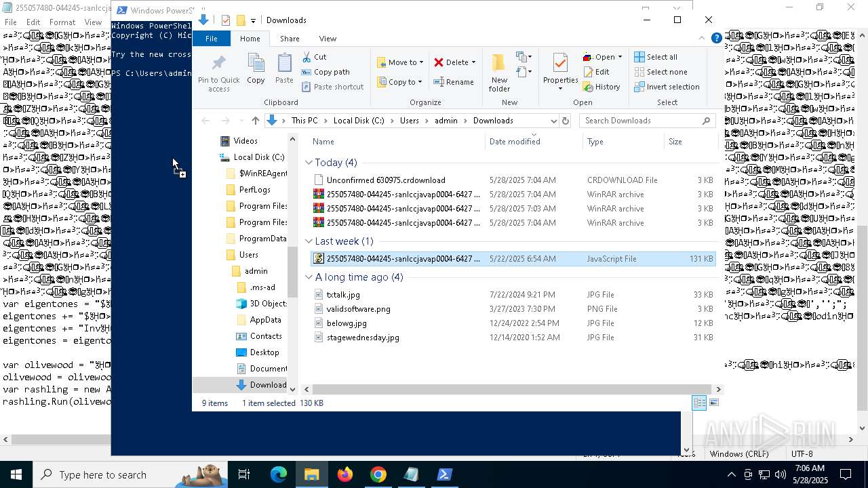Switch to the Home ribbon tab

[250, 39]
